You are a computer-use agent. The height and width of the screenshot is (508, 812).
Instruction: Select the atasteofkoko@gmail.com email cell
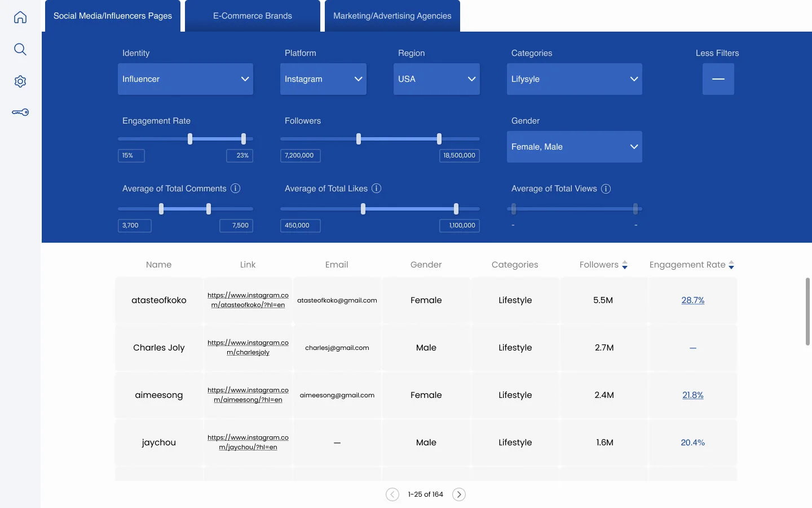(337, 300)
